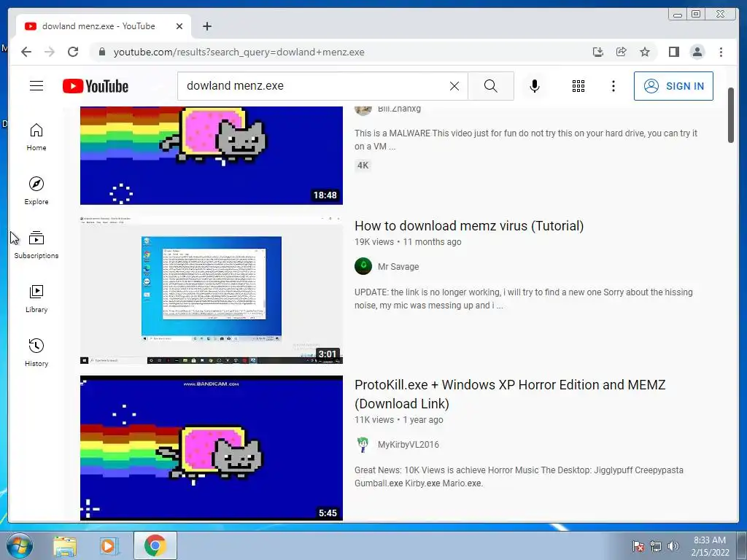Bookmark this page with the star
Screen dimensions: 747x560
tap(645, 52)
